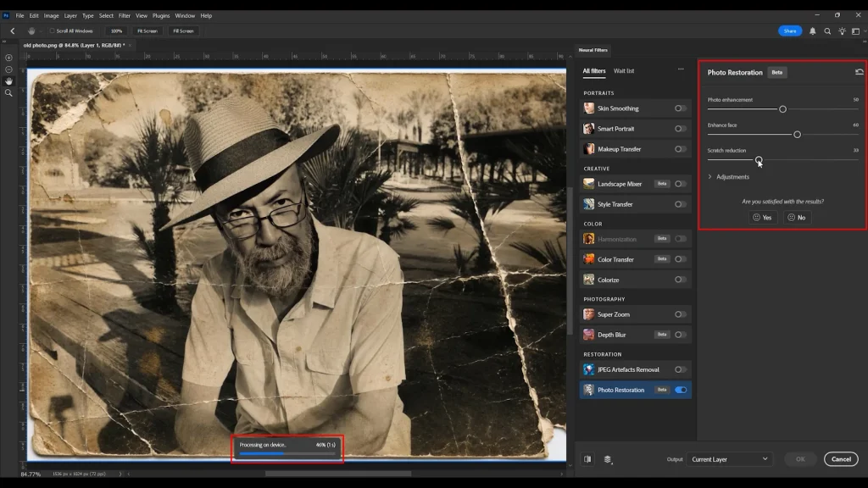The width and height of the screenshot is (868, 488).
Task: Select the Hand tool in left toolbar
Action: point(8,80)
